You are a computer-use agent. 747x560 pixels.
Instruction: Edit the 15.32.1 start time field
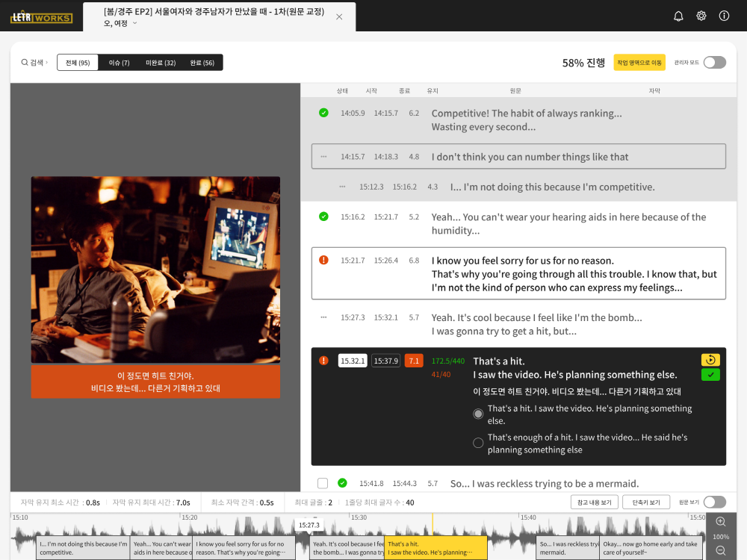pyautogui.click(x=353, y=361)
